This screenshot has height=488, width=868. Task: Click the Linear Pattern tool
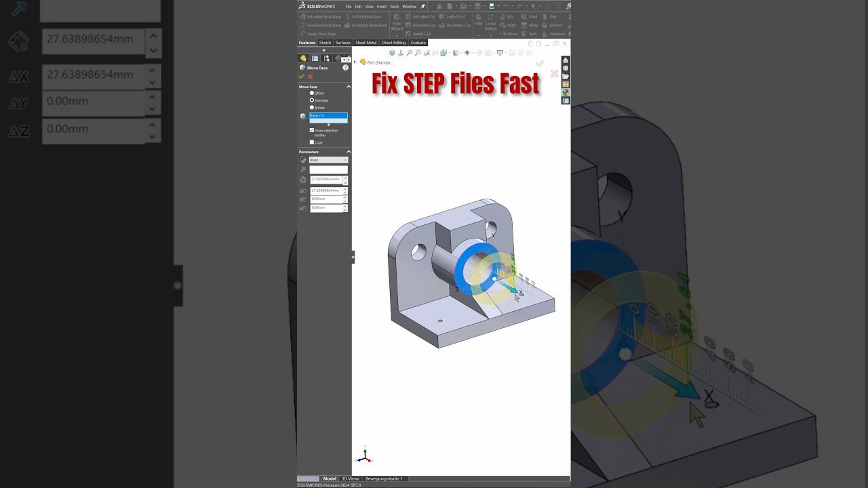[491, 22]
